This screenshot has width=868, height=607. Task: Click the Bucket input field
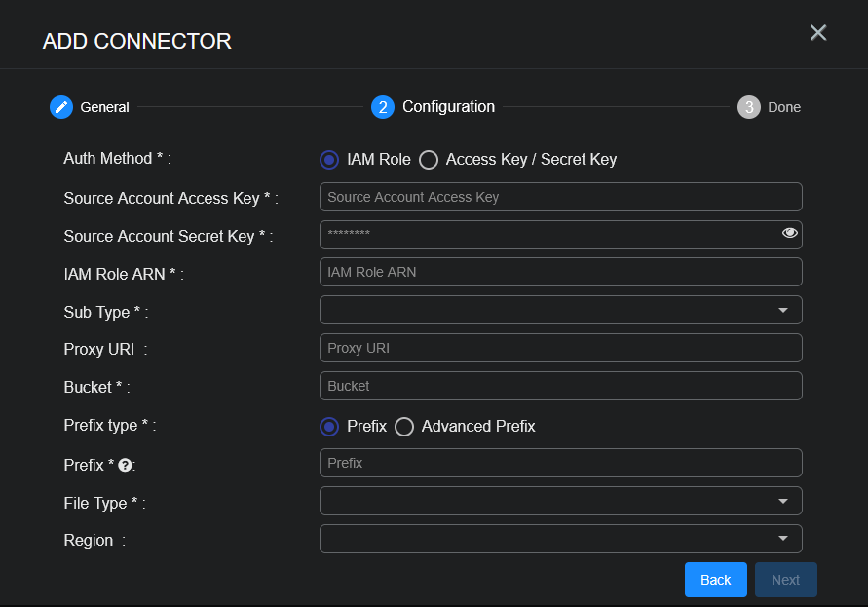coord(560,386)
